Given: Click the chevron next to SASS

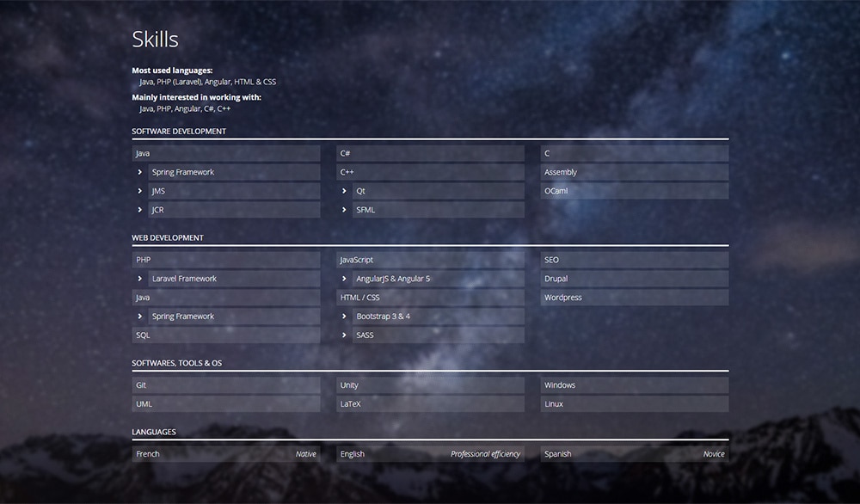Looking at the screenshot, I should (x=344, y=335).
